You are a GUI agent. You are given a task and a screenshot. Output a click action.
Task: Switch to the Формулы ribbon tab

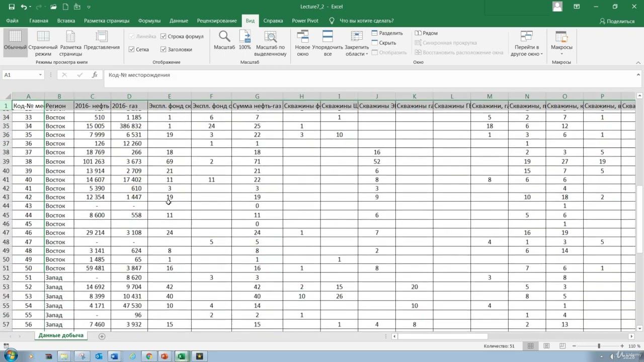(x=149, y=21)
